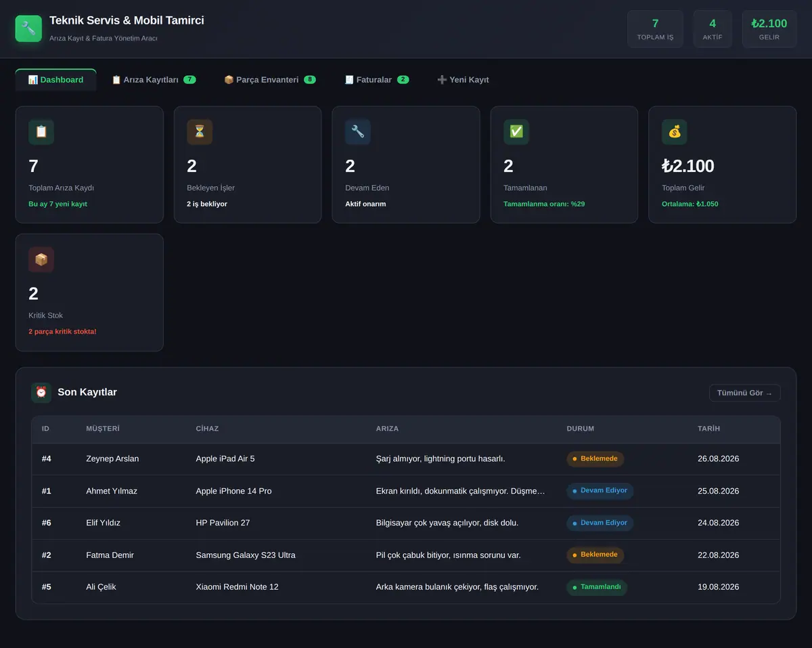Image resolution: width=812 pixels, height=648 pixels.
Task: Click the clipboard icon on Toplam Arıza Kaydı card
Action: coord(41,132)
